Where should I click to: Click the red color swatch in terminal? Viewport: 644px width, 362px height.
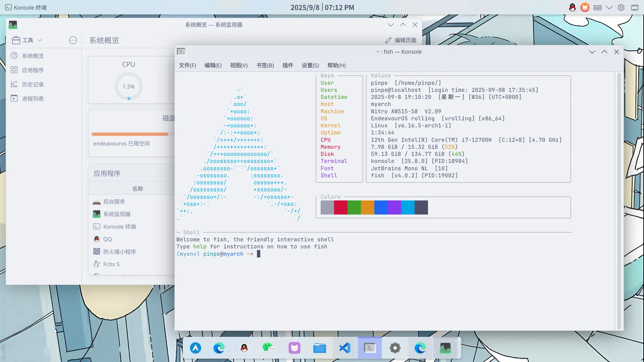340,207
